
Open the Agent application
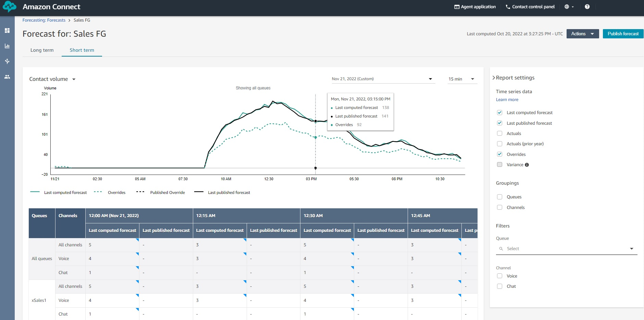coord(475,7)
